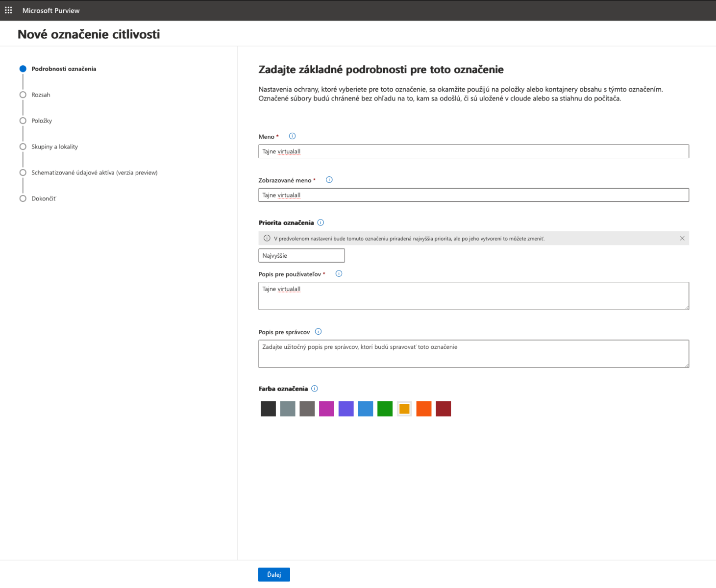Select the brownish gray color swatch
716x588 pixels.
[x=307, y=409]
